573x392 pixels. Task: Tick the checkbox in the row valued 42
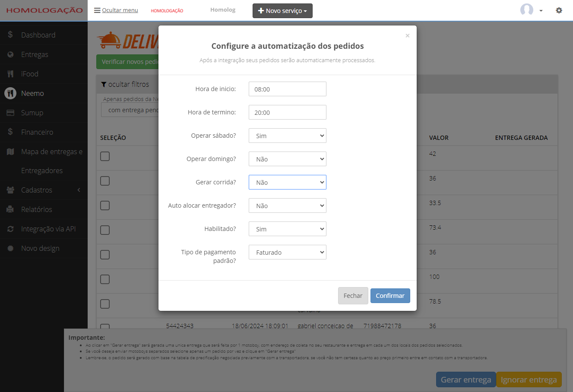[105, 156]
